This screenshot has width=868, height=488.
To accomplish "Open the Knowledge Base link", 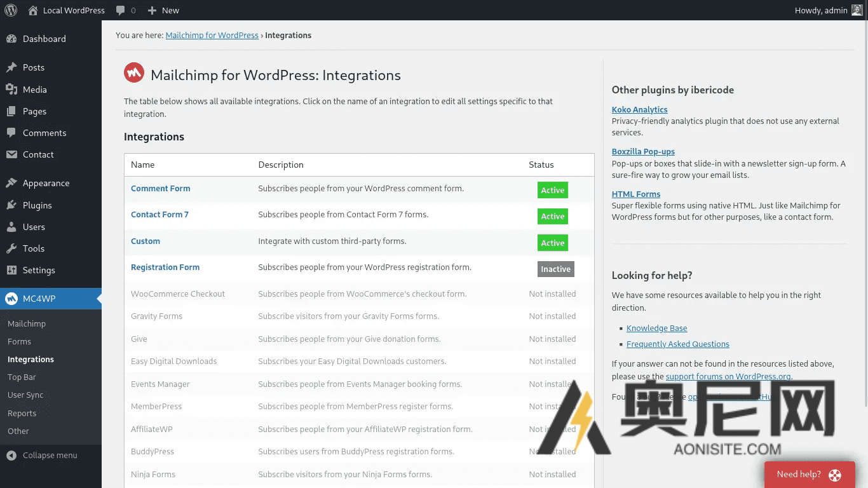I will [x=656, y=329].
